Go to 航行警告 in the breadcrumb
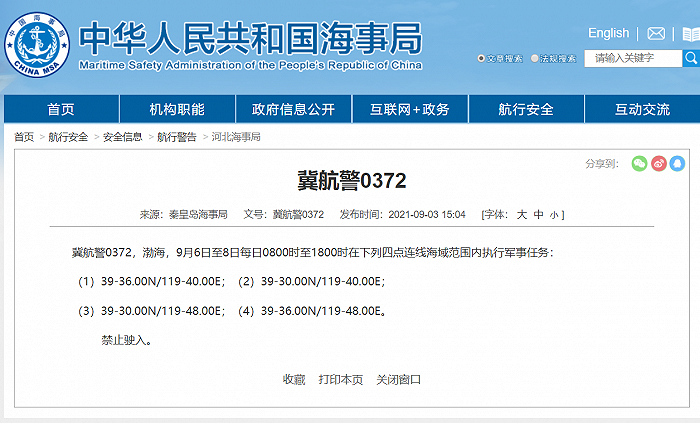This screenshot has height=423, width=700. coord(177,137)
